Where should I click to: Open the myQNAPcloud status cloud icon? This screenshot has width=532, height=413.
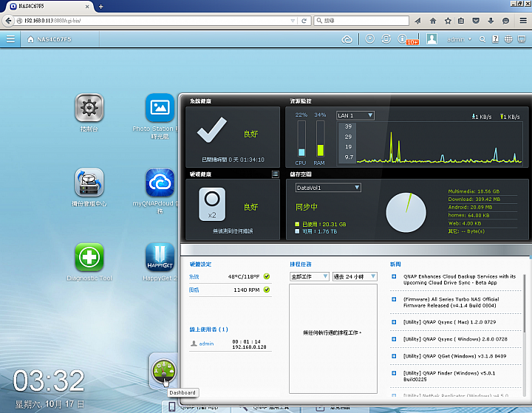(347, 39)
